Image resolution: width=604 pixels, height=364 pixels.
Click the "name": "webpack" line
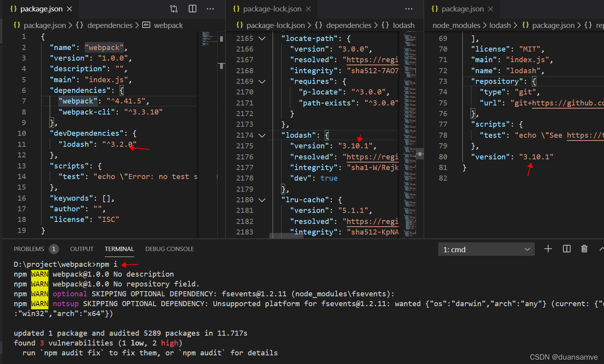[89, 48]
